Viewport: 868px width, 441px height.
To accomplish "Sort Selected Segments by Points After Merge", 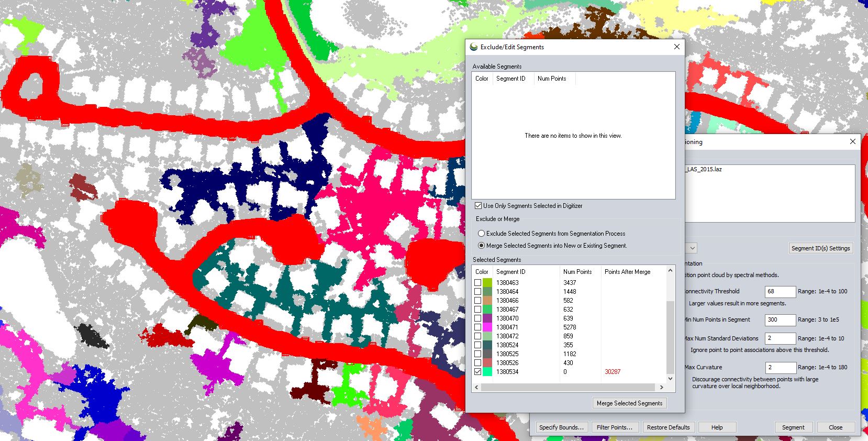I will (x=633, y=272).
